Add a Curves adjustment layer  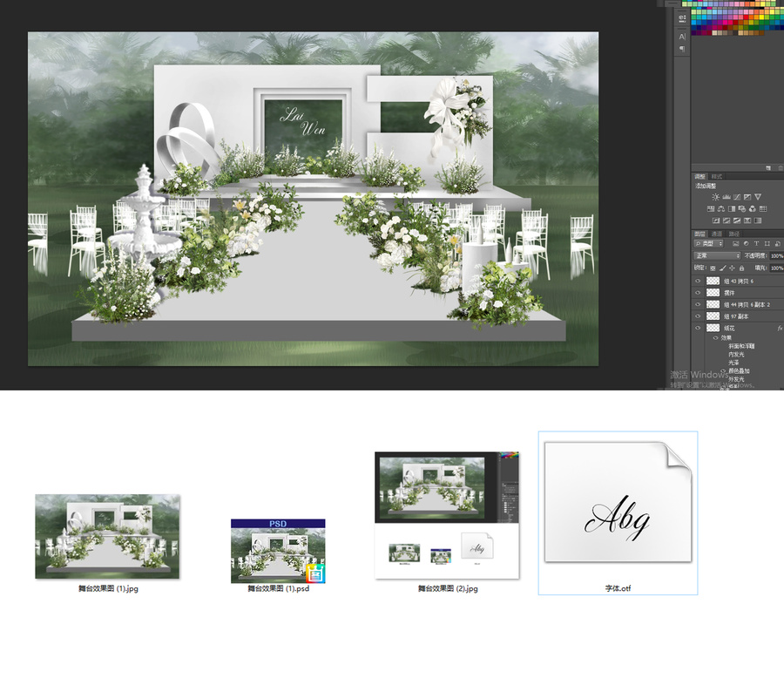737,197
